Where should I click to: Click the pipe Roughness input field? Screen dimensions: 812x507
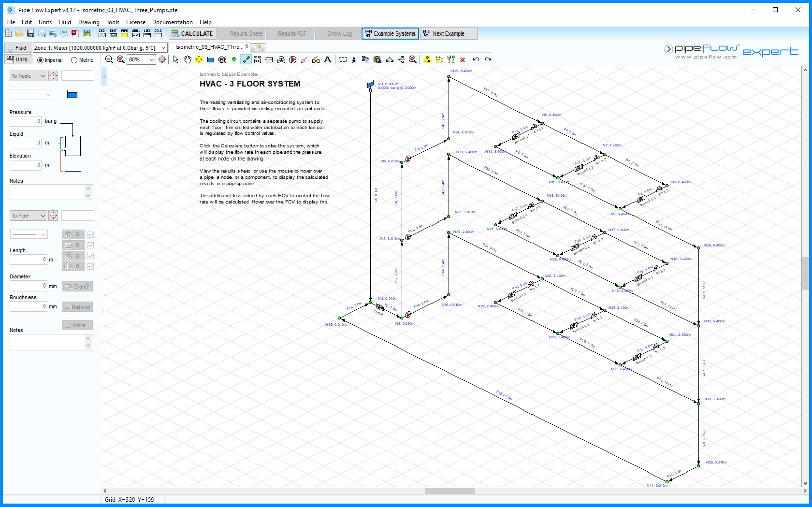(x=28, y=306)
